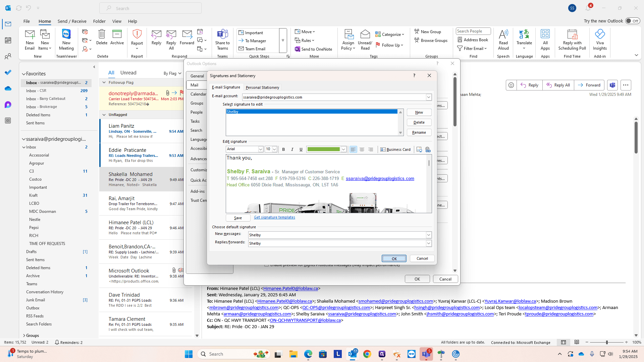This screenshot has width=644, height=362.
Task: Open the Replies/forwards signature dropdown
Action: [429, 243]
